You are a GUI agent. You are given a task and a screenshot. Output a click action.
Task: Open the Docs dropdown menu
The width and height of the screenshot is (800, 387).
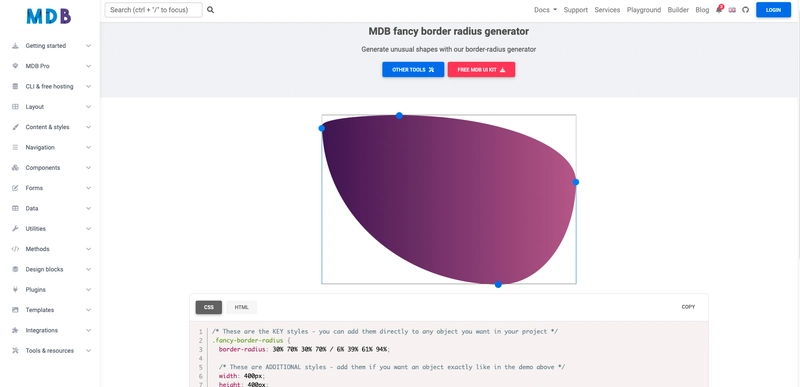[545, 10]
